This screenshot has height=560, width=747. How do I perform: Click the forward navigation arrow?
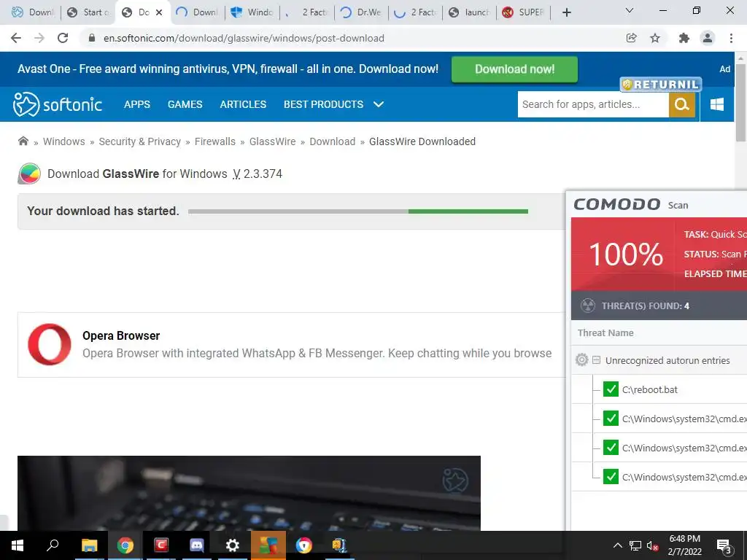coord(39,38)
